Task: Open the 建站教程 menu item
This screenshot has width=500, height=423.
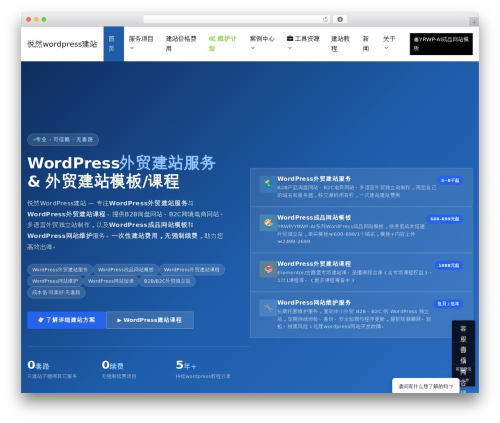Action: click(x=340, y=44)
